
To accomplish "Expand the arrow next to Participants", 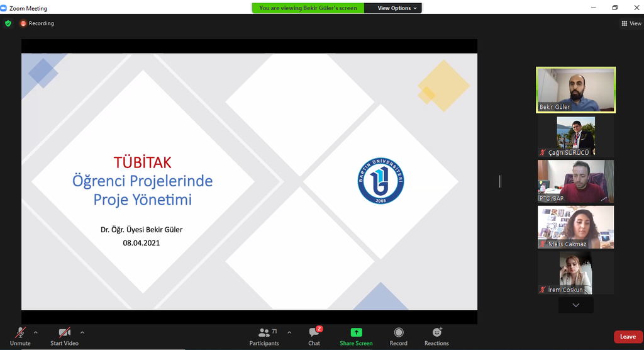I will point(289,332).
